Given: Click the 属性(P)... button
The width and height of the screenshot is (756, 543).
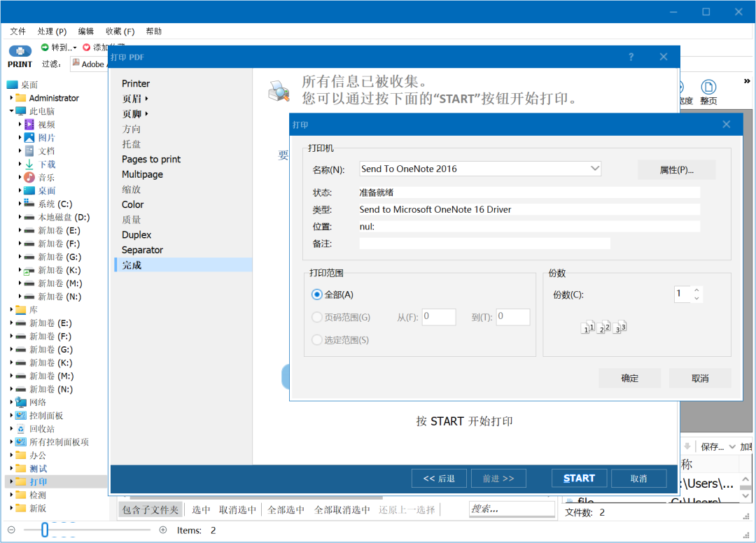Looking at the screenshot, I should 676,170.
